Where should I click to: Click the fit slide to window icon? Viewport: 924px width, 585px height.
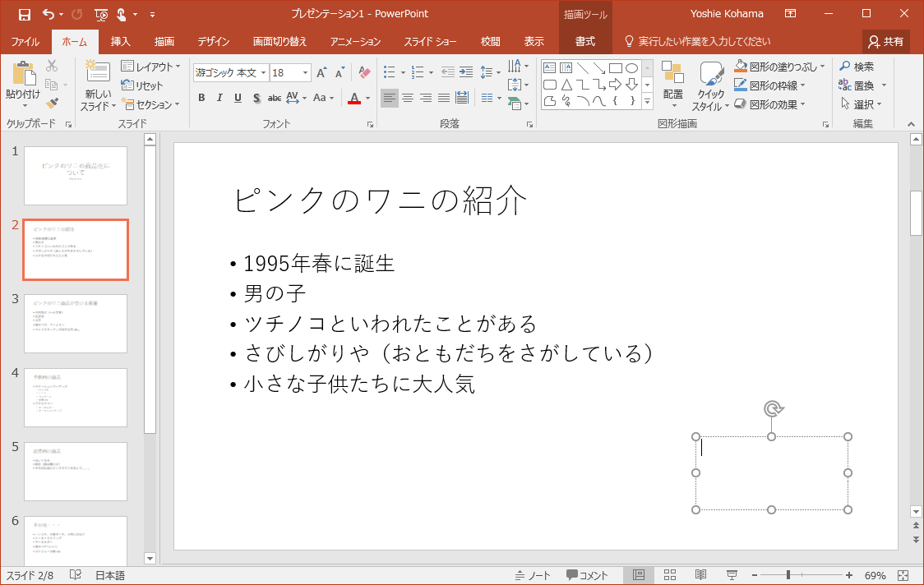903,575
